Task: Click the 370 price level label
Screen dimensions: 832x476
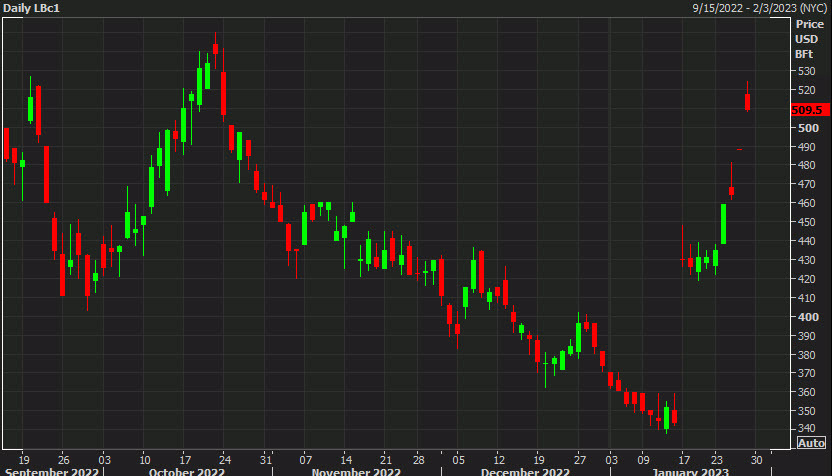Action: (806, 373)
